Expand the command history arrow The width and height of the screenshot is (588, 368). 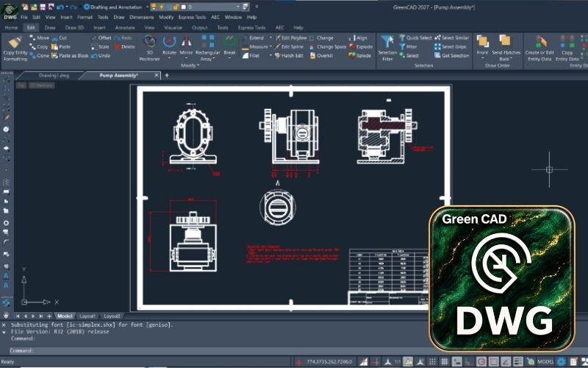(x=4, y=332)
